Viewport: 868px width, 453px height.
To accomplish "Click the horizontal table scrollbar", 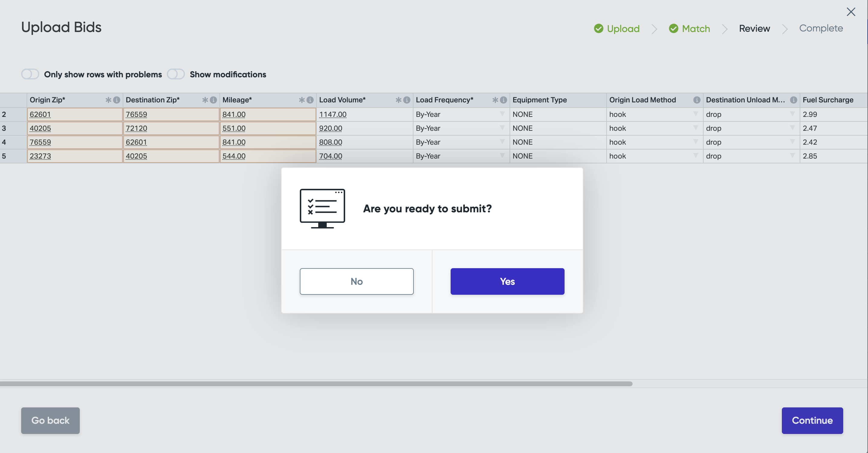I will point(316,384).
